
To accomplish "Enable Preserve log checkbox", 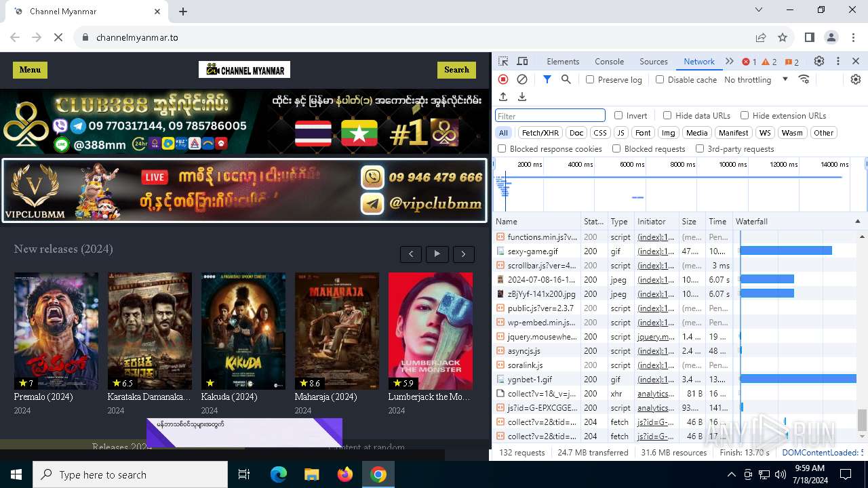I will [x=590, y=79].
